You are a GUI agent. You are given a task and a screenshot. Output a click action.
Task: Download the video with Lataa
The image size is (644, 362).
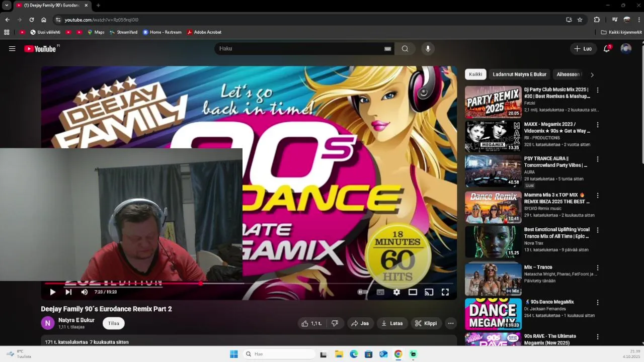[x=392, y=323]
